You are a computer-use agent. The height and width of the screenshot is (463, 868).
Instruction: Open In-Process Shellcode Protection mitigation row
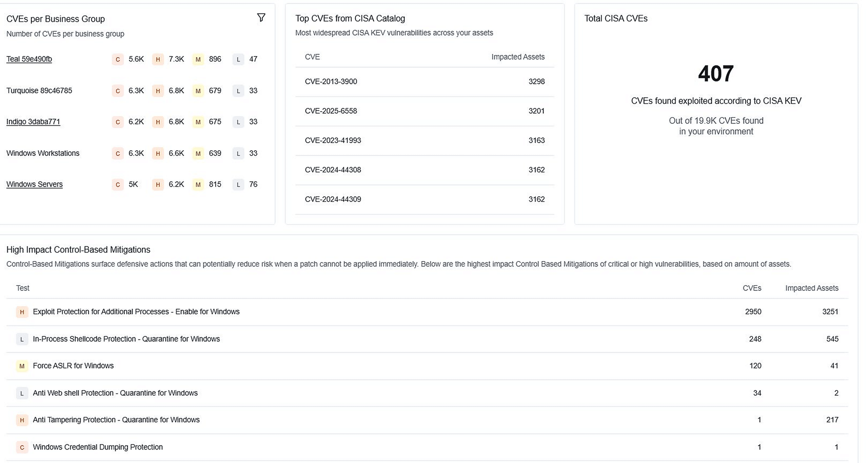click(126, 339)
